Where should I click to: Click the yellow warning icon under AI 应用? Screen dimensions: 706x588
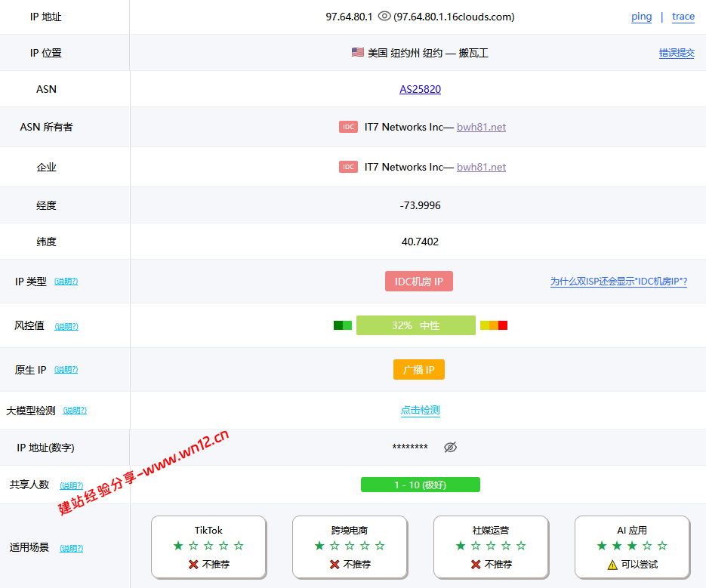pos(612,565)
